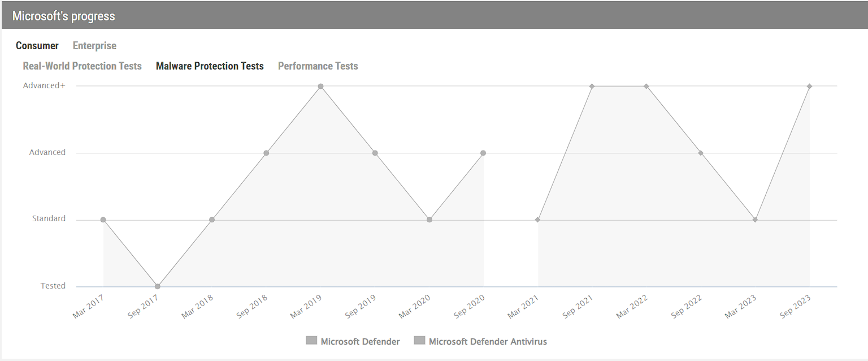This screenshot has height=361, width=868.
Task: Select the Consumer tab
Action: pos(37,46)
